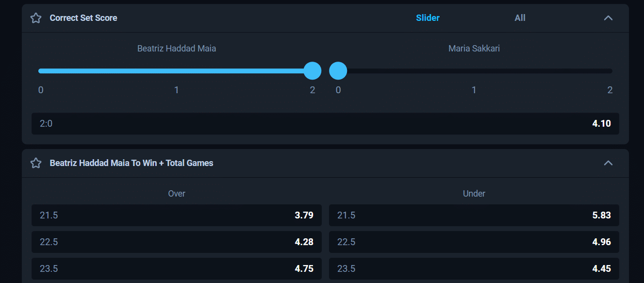Screen dimensions: 644x283
Task: Click the 0 mark on Haddad Maia's slider
Action: coord(41,90)
